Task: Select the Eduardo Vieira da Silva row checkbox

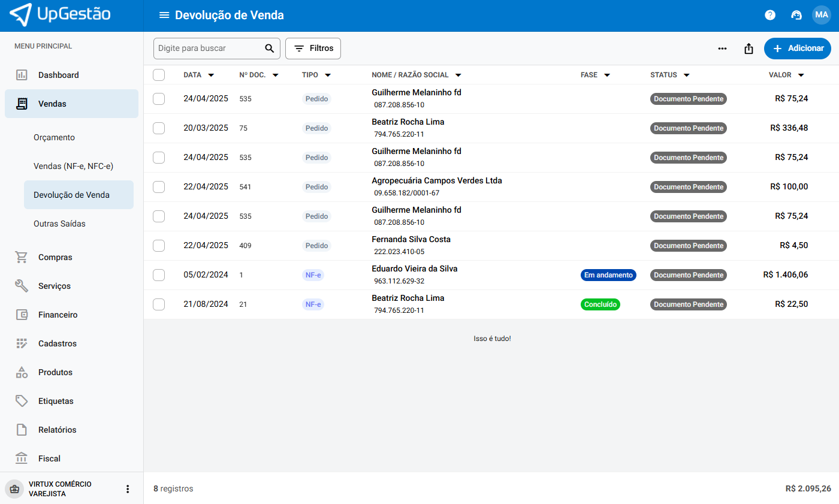Action: [159, 275]
